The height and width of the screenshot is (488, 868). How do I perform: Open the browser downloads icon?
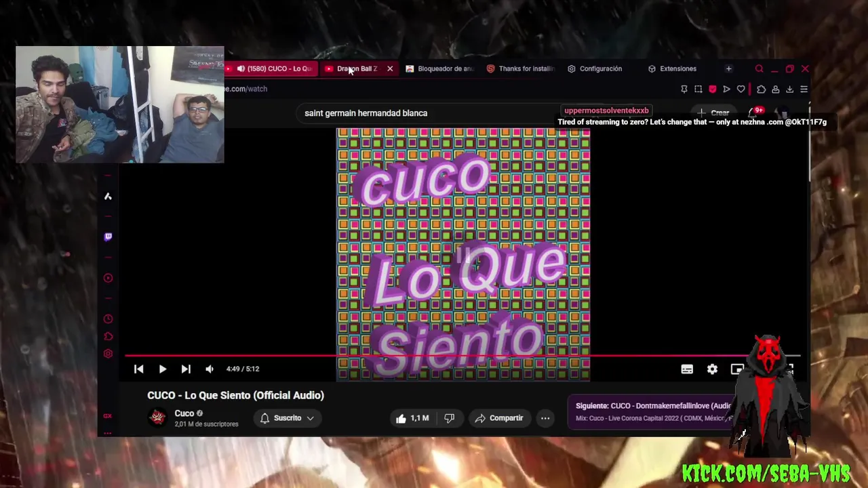click(x=789, y=89)
